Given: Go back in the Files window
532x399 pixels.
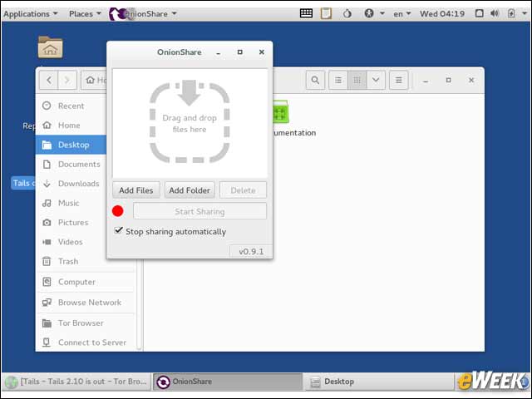Looking at the screenshot, I should (x=49, y=81).
